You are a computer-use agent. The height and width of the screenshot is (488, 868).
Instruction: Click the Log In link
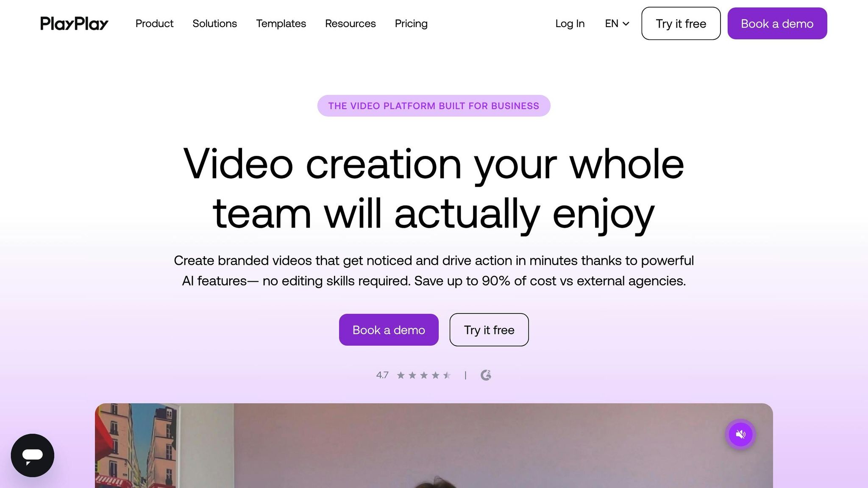pyautogui.click(x=570, y=24)
